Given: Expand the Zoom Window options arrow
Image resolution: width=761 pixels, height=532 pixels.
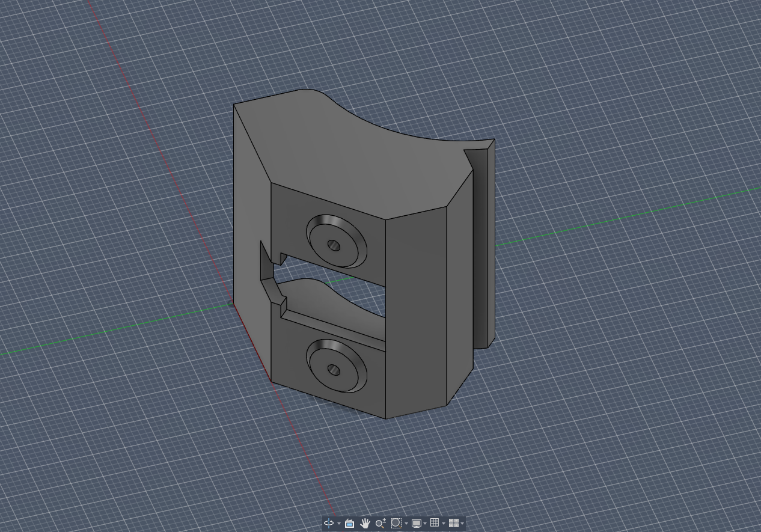Looking at the screenshot, I should coord(406,524).
